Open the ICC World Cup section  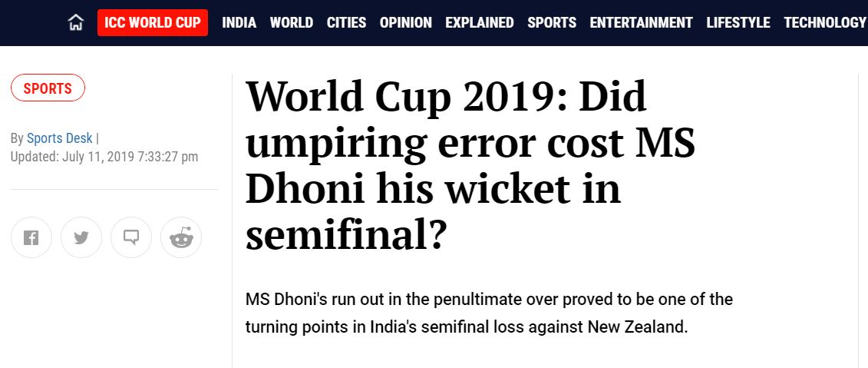tap(153, 23)
